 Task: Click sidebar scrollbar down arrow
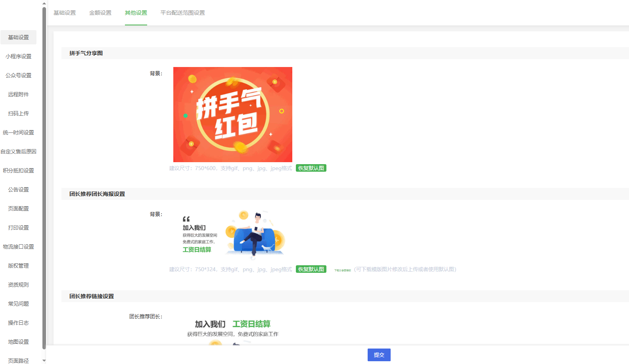44,361
